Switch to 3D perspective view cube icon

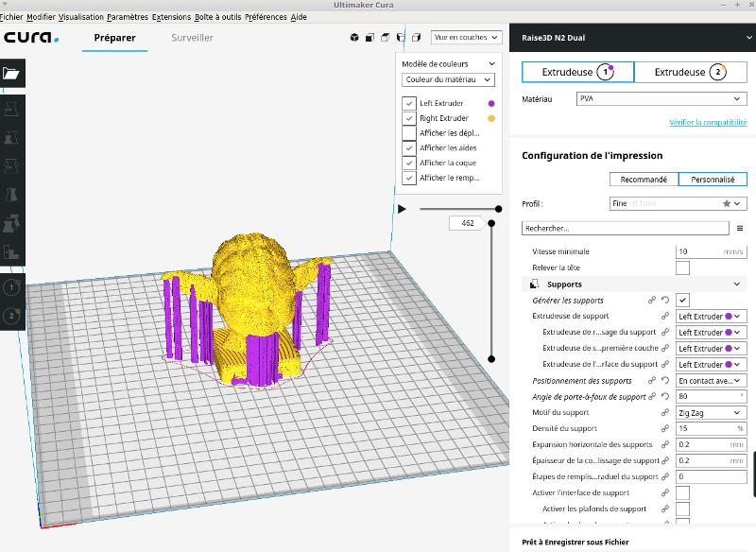coord(354,37)
